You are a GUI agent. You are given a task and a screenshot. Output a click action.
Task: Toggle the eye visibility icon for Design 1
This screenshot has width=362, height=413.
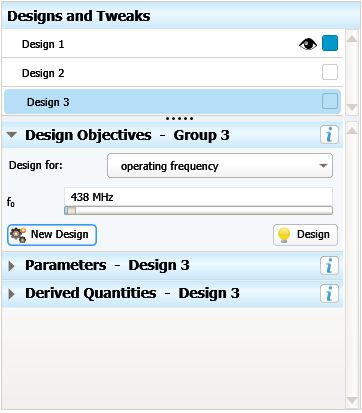point(308,44)
